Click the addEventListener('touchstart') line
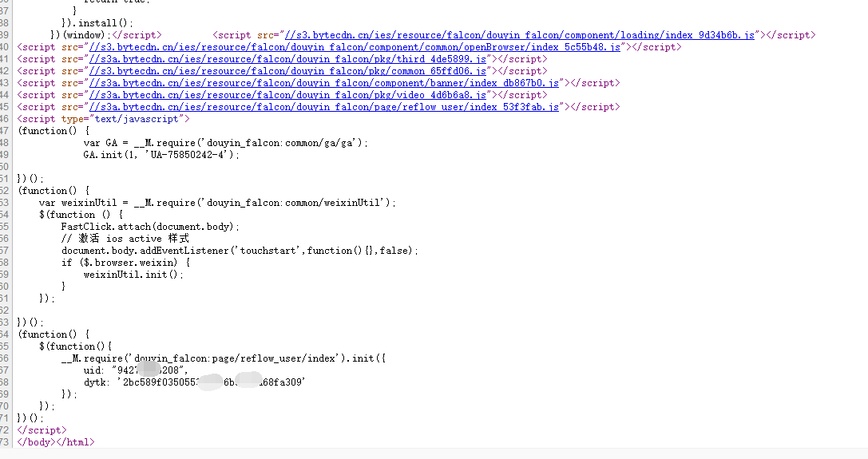This screenshot has width=868, height=459. tap(240, 251)
